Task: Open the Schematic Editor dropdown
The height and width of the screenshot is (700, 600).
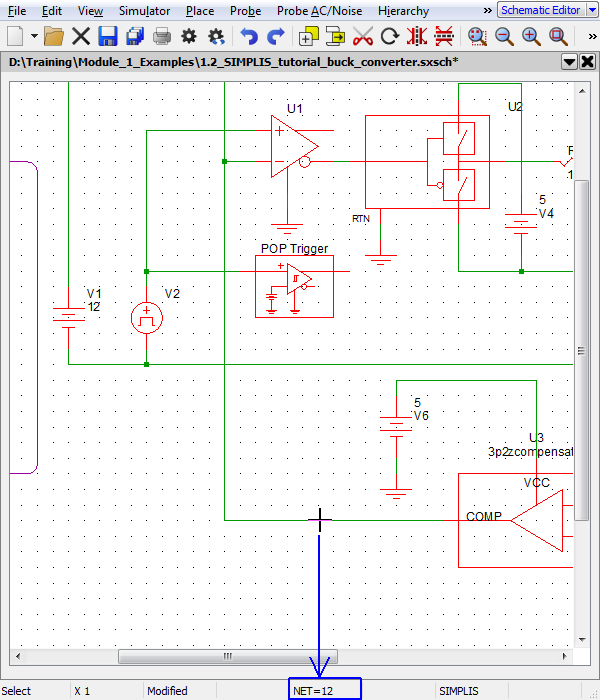Action: point(545,10)
